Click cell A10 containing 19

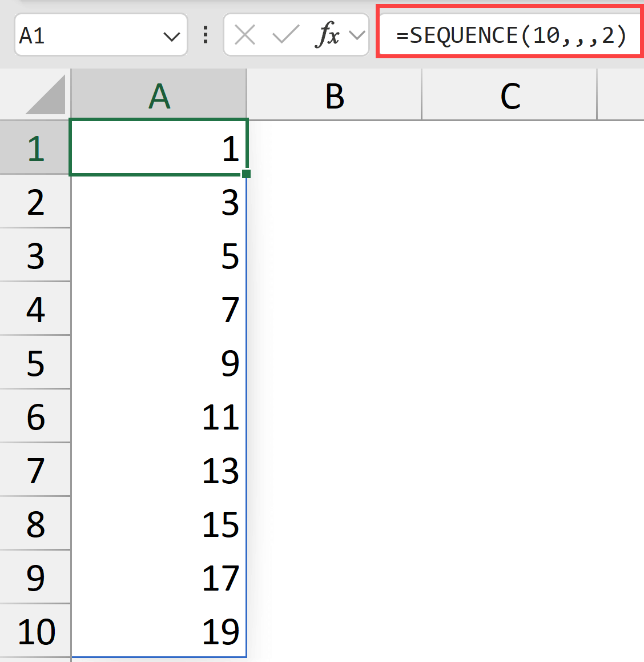click(159, 631)
